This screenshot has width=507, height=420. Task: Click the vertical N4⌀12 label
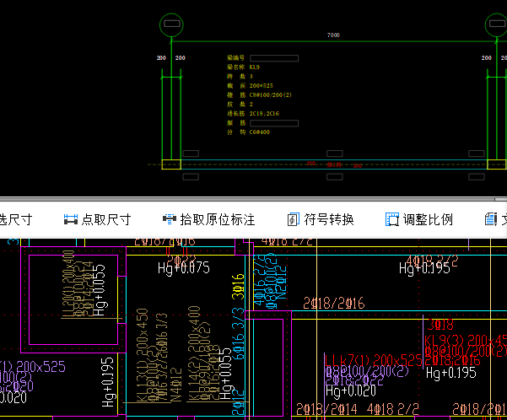click(x=176, y=385)
